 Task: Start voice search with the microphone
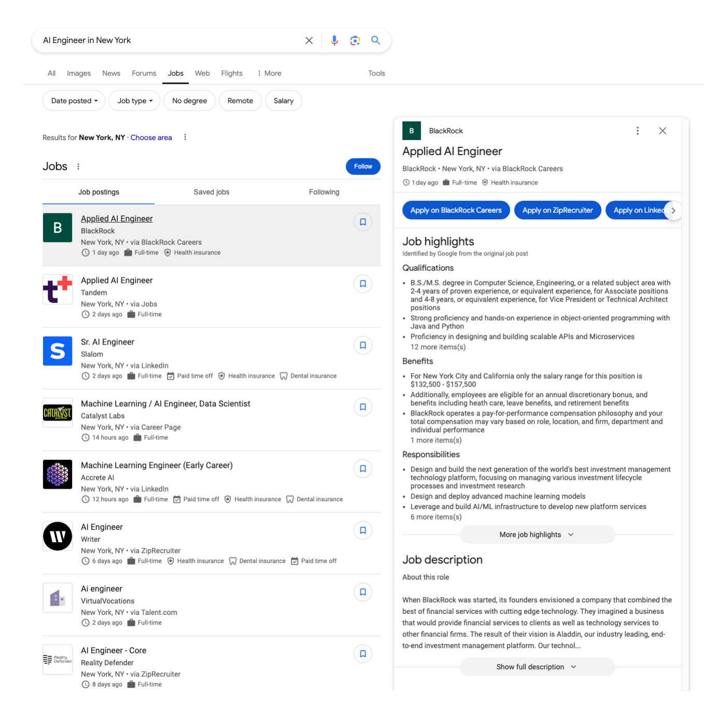(x=334, y=40)
